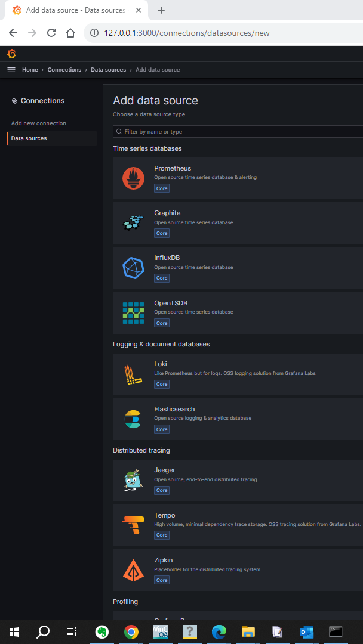Click the Elasticsearch logo icon
Image resolution: width=363 pixels, height=644 pixels.
coord(133,419)
